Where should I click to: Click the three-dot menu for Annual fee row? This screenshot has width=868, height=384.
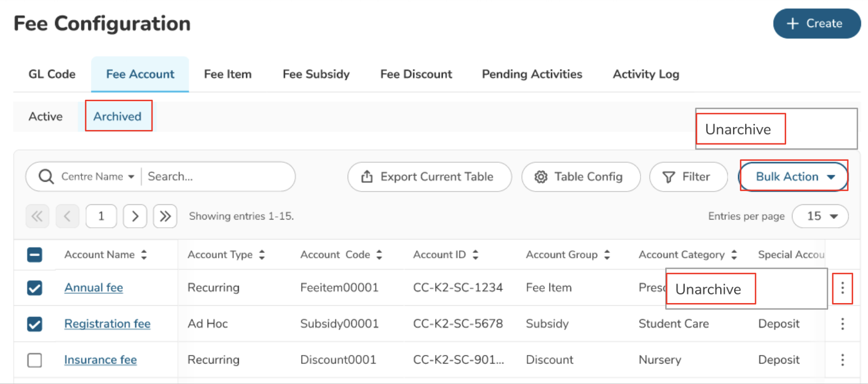pos(842,288)
